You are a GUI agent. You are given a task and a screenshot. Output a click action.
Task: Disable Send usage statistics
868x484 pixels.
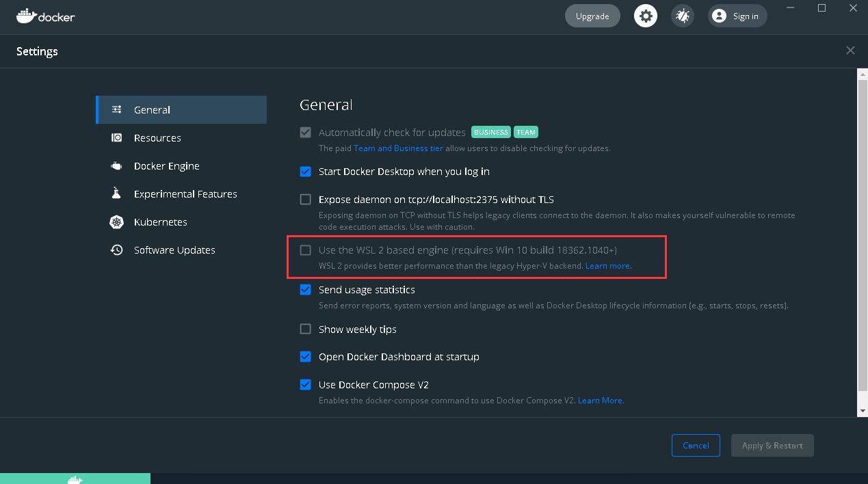[x=305, y=289]
